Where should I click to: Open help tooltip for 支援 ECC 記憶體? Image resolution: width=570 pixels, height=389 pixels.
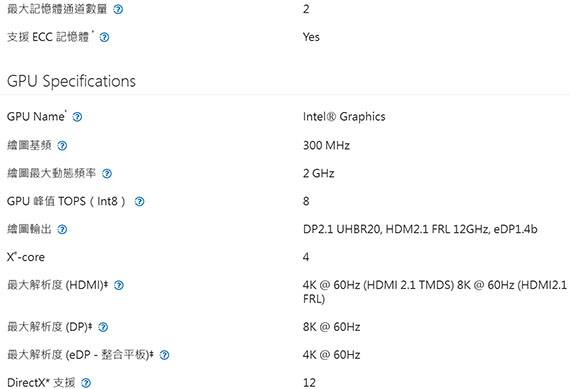point(104,37)
